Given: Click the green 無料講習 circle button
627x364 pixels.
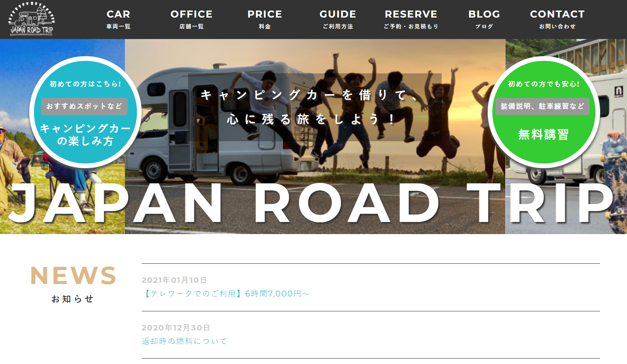Looking at the screenshot, I should coord(544,112).
